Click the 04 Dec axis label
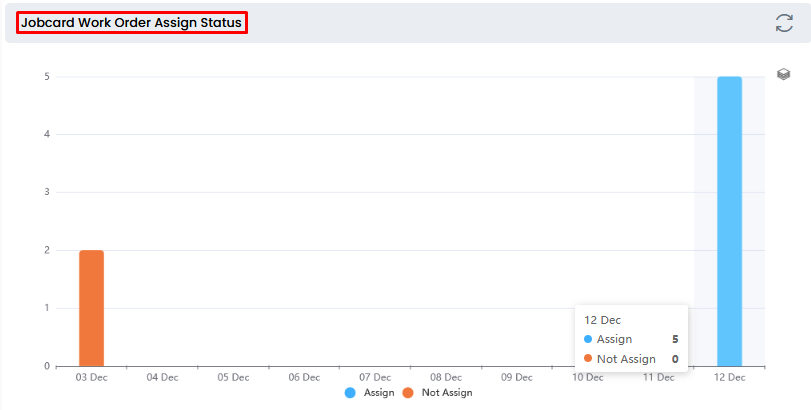Screen dimensions: 811x410 162,377
